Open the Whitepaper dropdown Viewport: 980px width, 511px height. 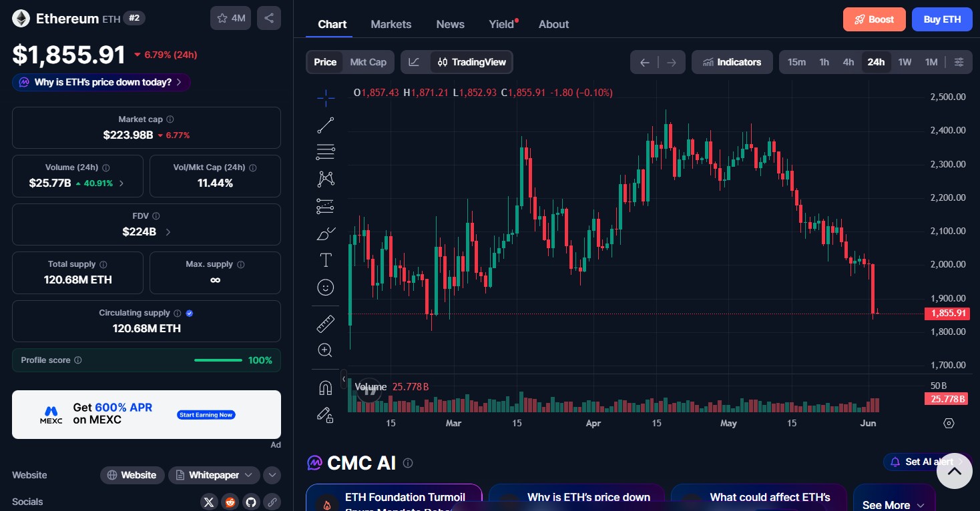214,475
